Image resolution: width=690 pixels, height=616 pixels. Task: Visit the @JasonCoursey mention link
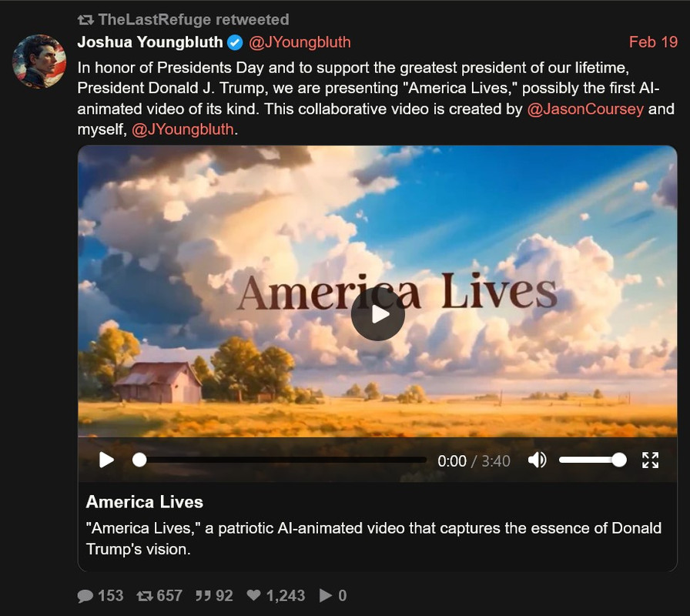coord(585,109)
